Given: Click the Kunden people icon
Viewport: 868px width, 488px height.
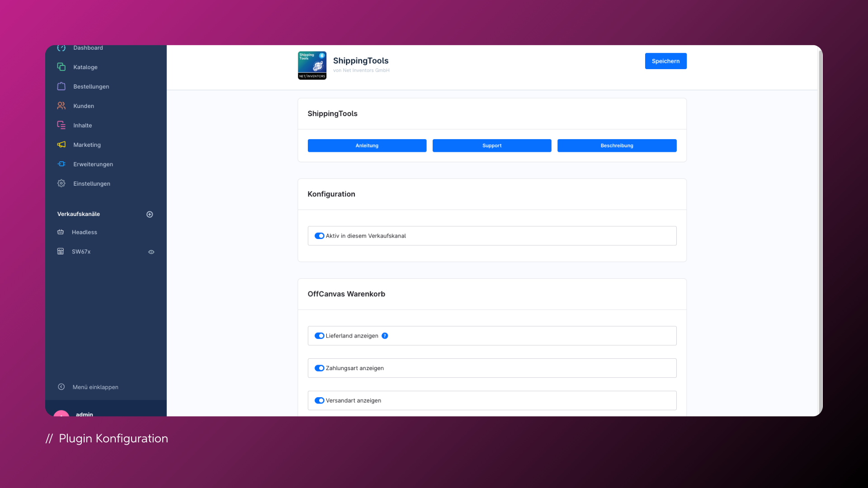Looking at the screenshot, I should click(61, 106).
